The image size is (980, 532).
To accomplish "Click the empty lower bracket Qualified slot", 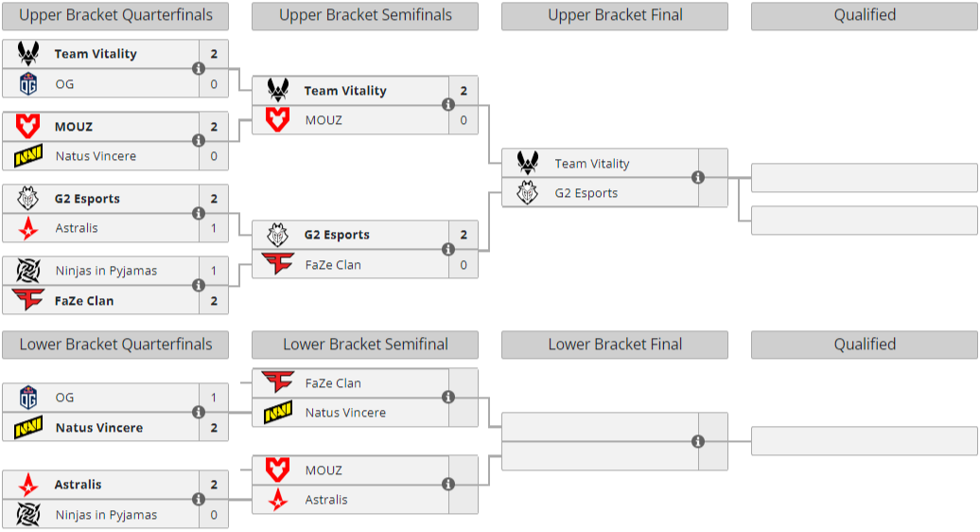I will 864,441.
